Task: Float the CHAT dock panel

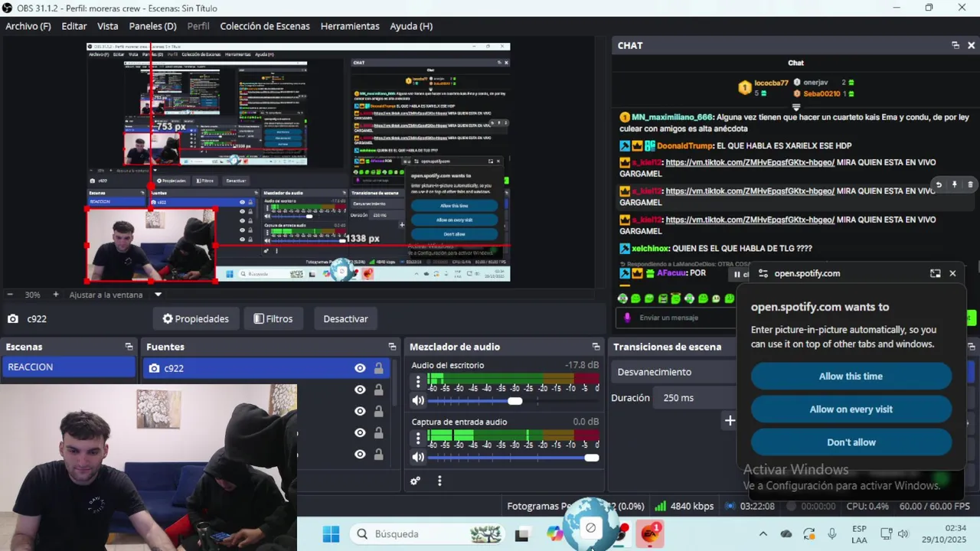Action: [955, 45]
